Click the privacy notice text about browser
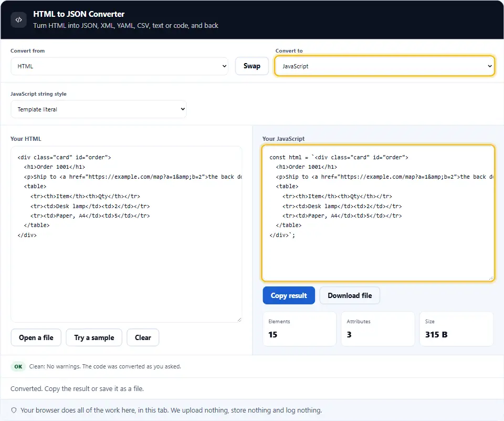The height and width of the screenshot is (421, 504). coord(171,410)
